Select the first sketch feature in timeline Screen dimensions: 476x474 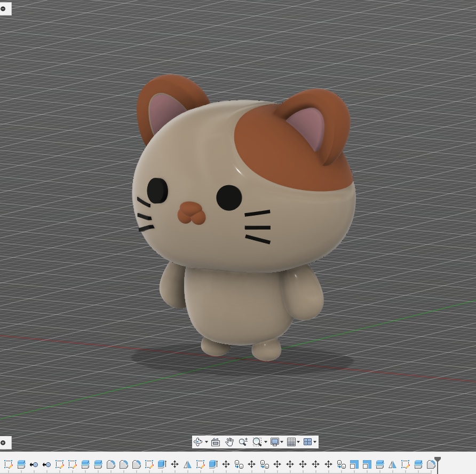click(9, 464)
